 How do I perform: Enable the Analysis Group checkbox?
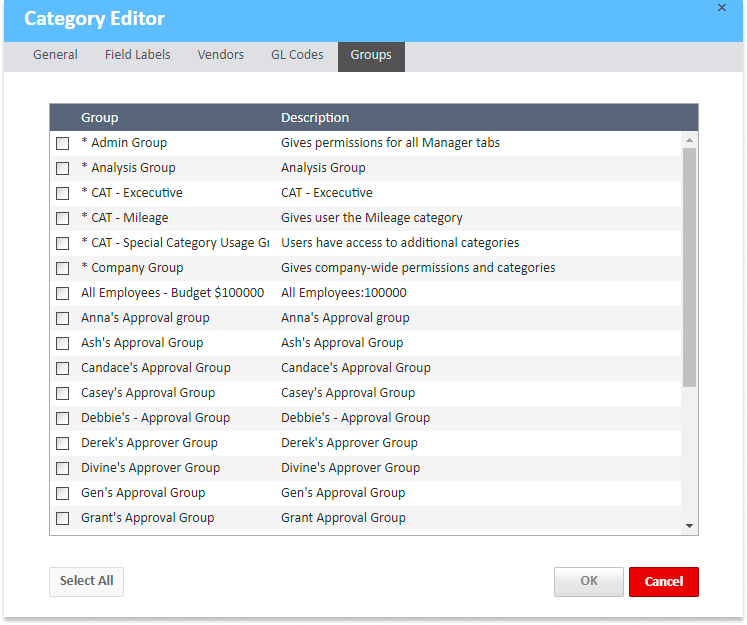pyautogui.click(x=63, y=168)
